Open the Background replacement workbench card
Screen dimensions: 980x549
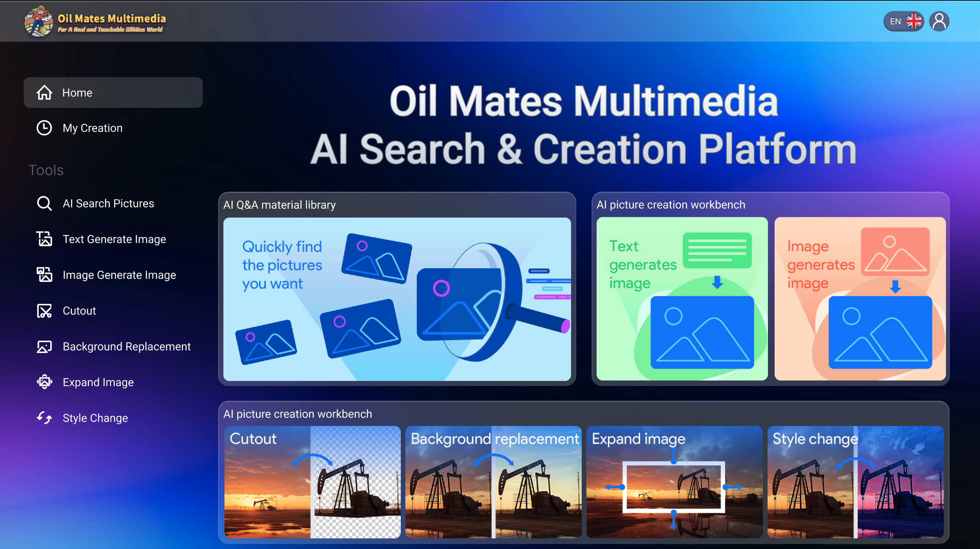[494, 482]
